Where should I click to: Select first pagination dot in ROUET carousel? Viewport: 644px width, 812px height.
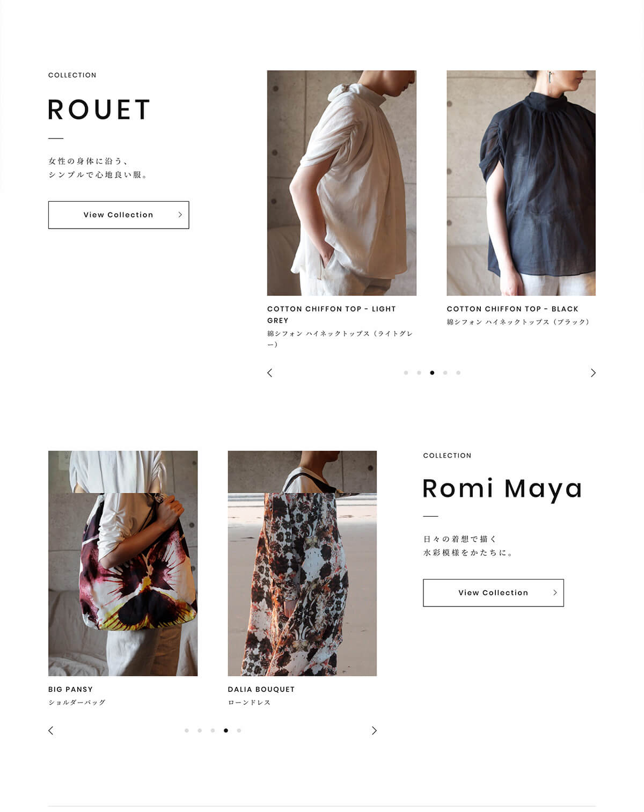(406, 373)
